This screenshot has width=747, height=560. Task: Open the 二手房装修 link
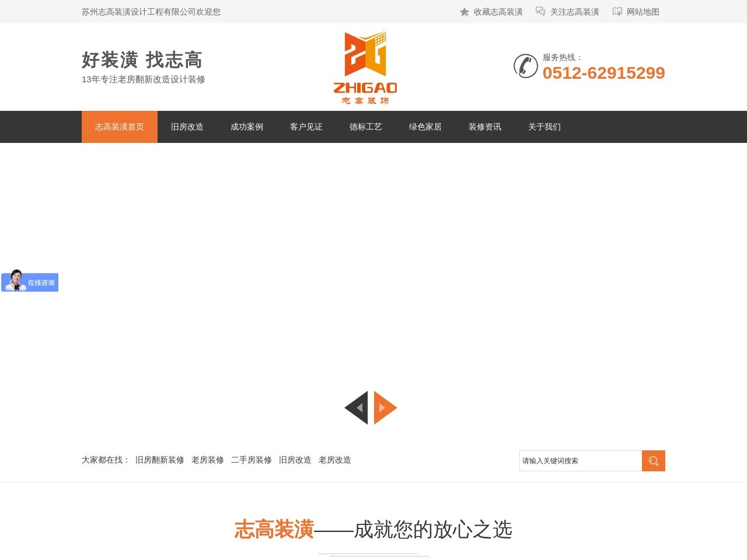coord(252,460)
